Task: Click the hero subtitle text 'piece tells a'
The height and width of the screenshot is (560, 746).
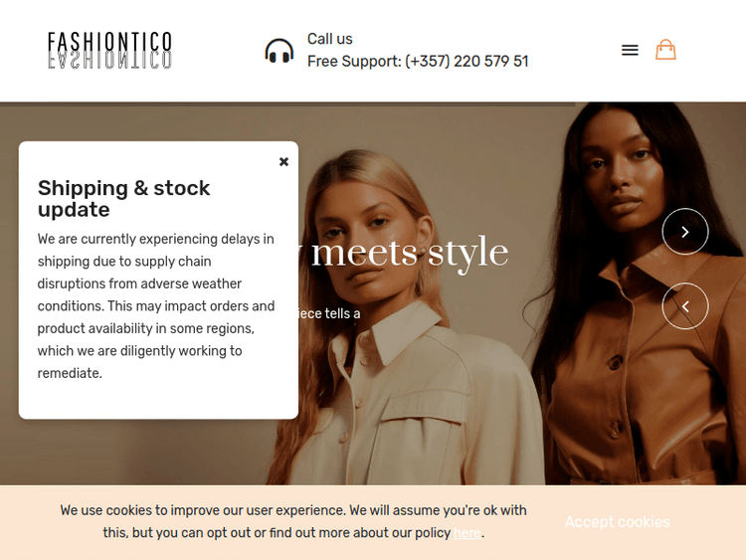Action: click(x=328, y=313)
